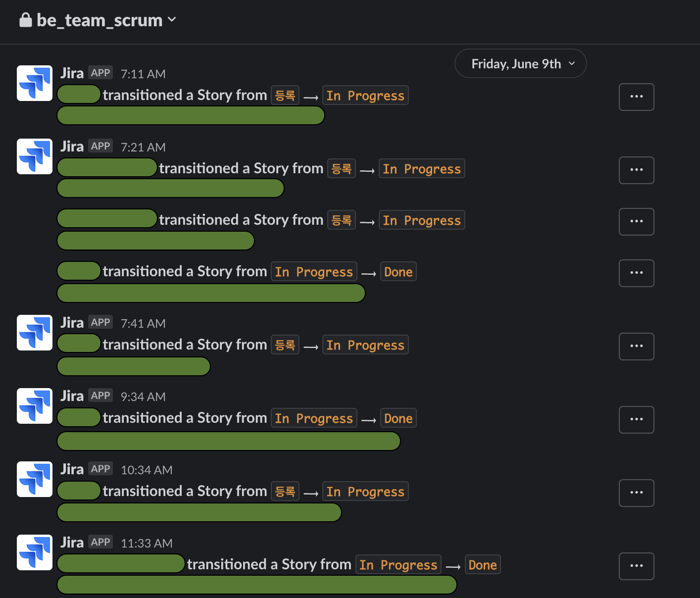Open the Friday, June 9th date dropdown
This screenshot has width=700, height=598.
tap(520, 64)
